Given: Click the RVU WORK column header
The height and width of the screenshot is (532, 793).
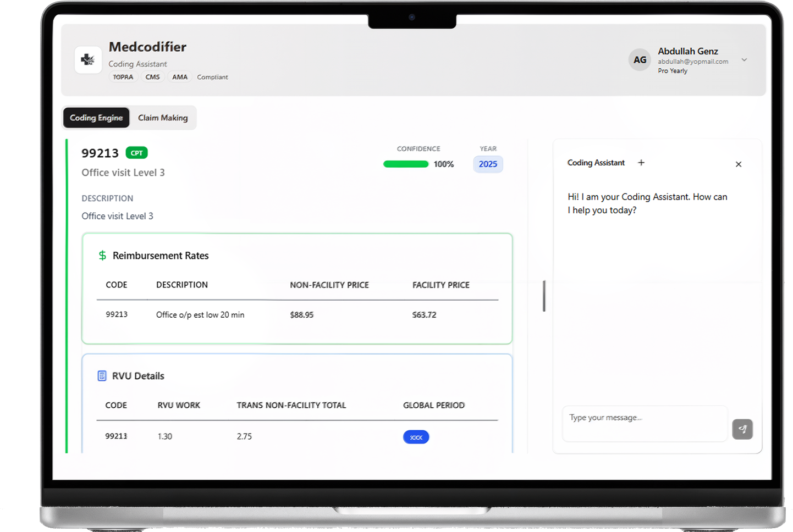Looking at the screenshot, I should click(x=179, y=406).
